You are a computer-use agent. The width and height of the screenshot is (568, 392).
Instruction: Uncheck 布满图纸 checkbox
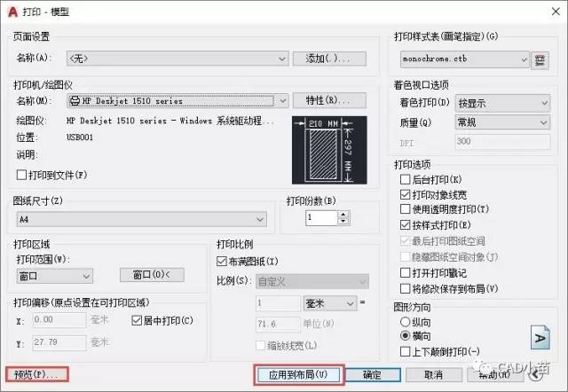click(221, 262)
